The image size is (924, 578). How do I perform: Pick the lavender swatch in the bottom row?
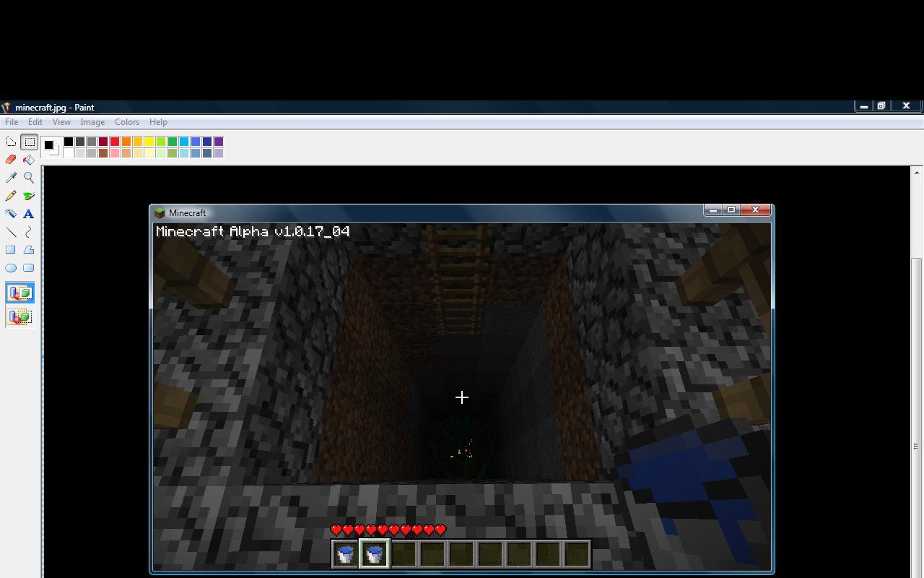click(219, 153)
